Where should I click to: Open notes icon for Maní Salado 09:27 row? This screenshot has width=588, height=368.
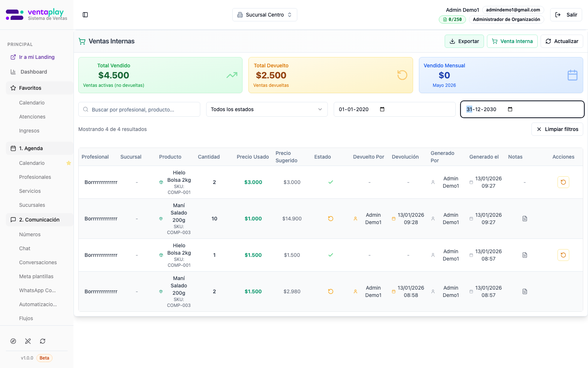click(525, 219)
